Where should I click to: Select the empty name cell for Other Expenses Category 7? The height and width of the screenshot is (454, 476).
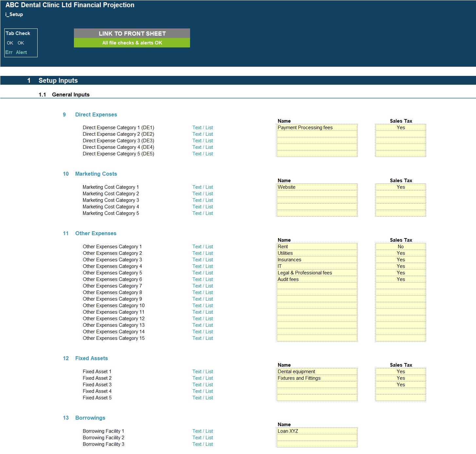coord(317,286)
